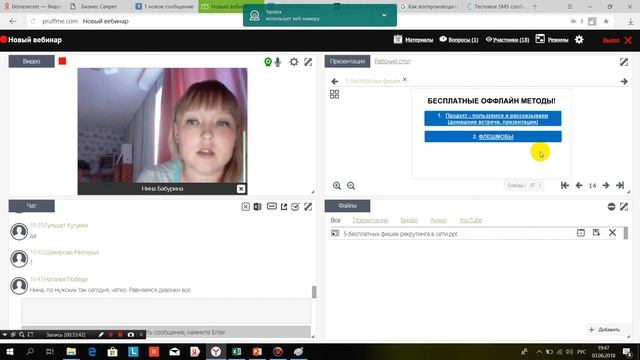640x360 pixels.
Task: Mute the microphone in Video panel
Action: coord(278,62)
